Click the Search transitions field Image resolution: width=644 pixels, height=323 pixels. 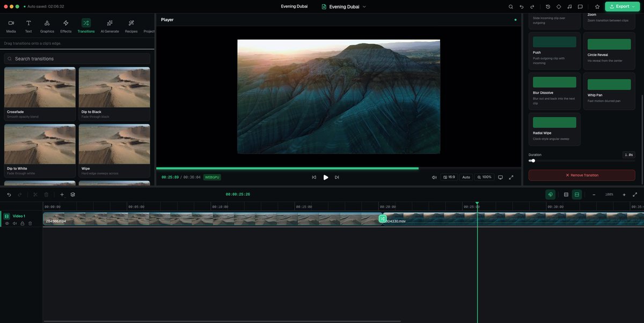coord(77,58)
